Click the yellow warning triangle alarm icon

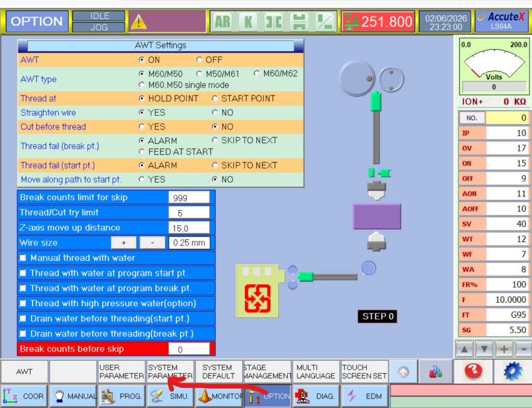pos(138,22)
